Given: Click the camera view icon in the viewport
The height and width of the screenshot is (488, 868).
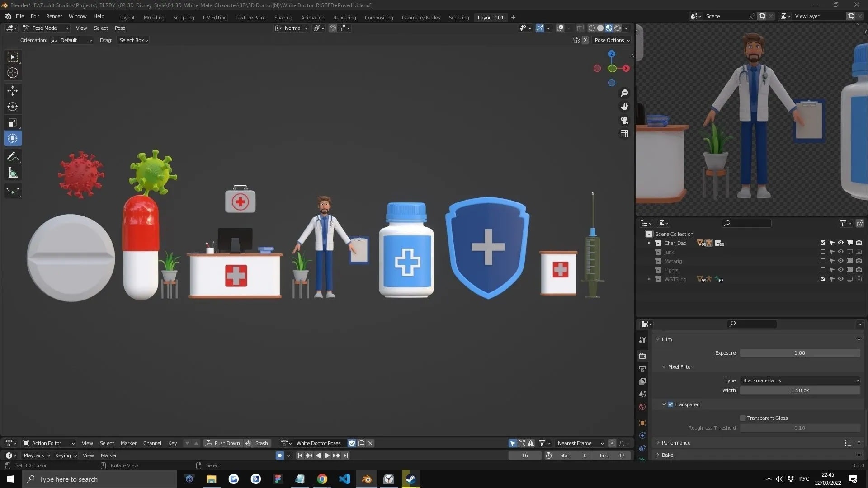Looking at the screenshot, I should point(624,120).
